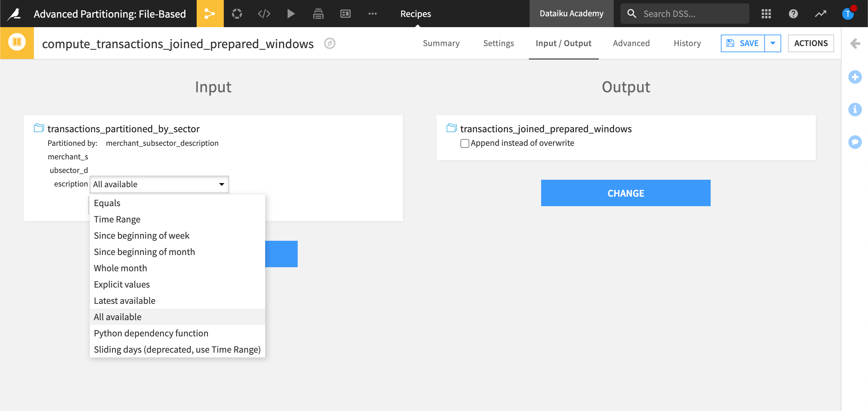Viewport: 868px width, 411px height.
Task: Click the transactions_partitioned_by_sector dataset link
Action: (x=124, y=129)
